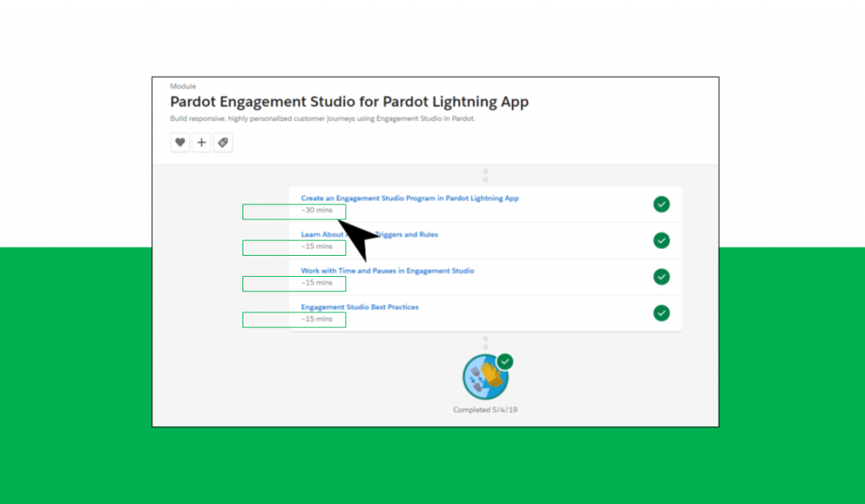Image resolution: width=865 pixels, height=504 pixels.
Task: Click completed checkmark for Best Practices unit
Action: (661, 313)
